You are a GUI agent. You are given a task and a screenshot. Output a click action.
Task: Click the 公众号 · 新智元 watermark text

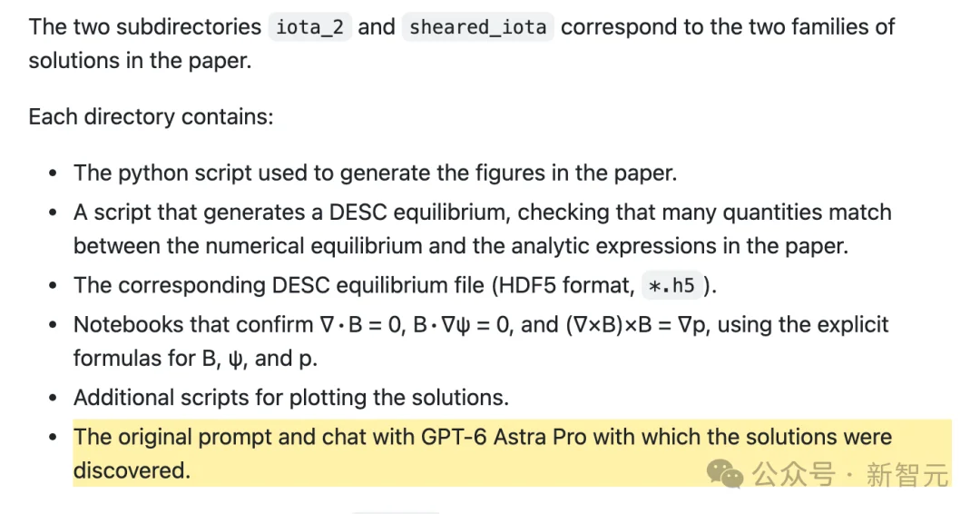coord(850,474)
